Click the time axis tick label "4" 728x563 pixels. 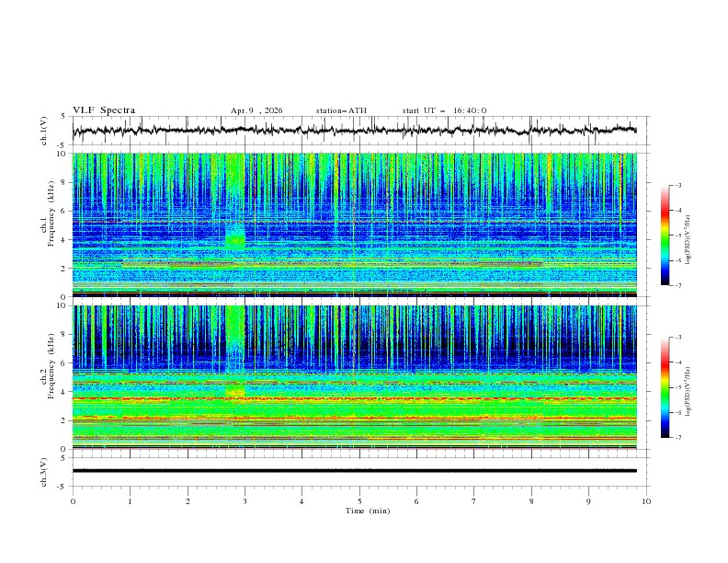(301, 501)
